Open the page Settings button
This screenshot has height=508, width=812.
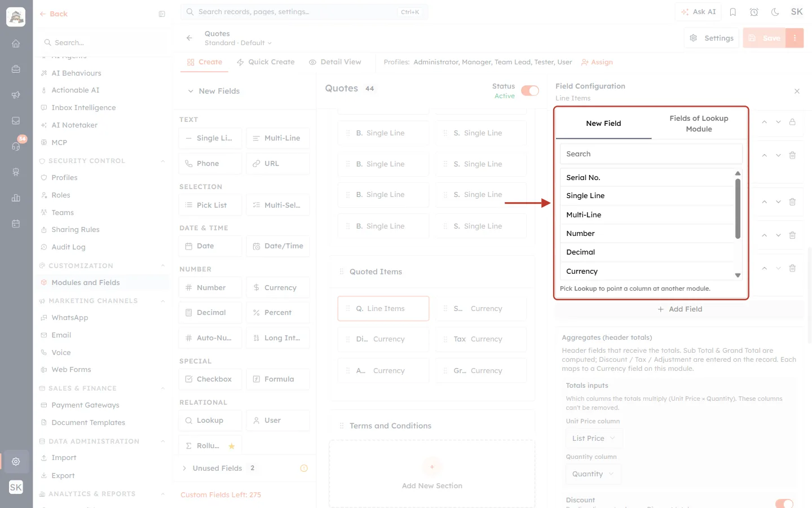[712, 38]
